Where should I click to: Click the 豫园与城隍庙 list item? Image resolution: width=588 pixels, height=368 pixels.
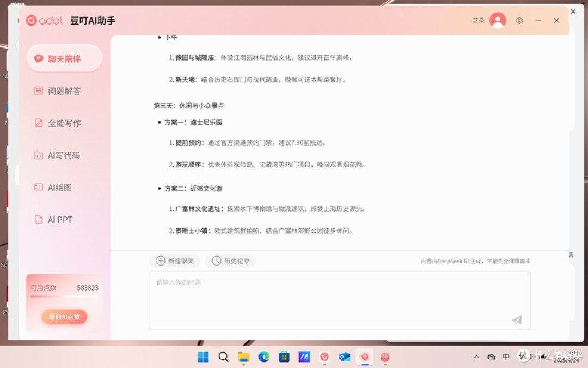(261, 57)
